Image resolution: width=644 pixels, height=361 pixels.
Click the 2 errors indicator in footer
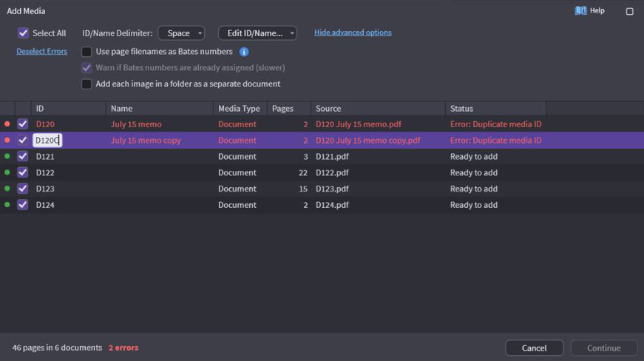click(123, 348)
